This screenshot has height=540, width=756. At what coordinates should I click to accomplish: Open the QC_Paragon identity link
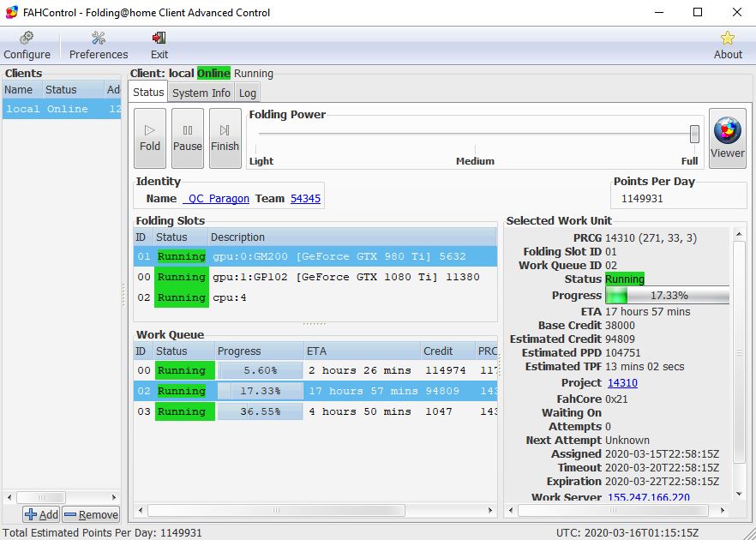coord(216,199)
